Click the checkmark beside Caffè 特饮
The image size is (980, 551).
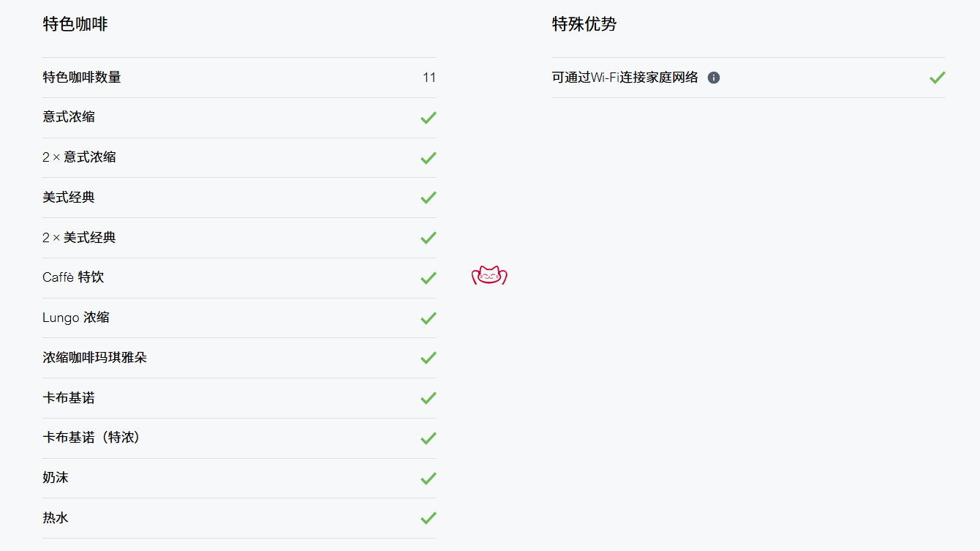[429, 277]
